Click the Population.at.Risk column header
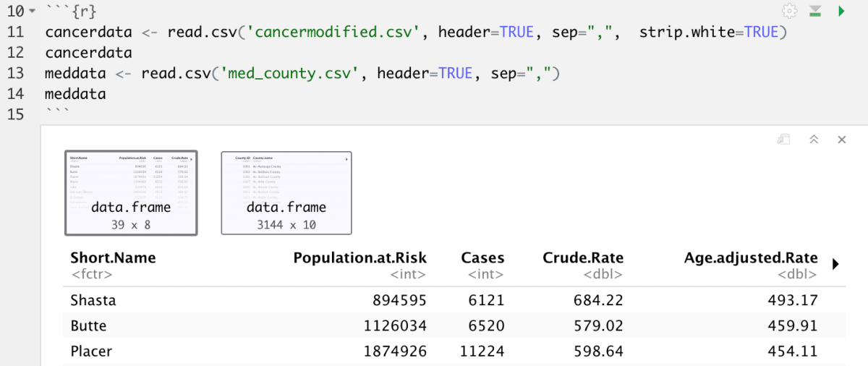The width and height of the screenshot is (868, 366). [x=360, y=258]
